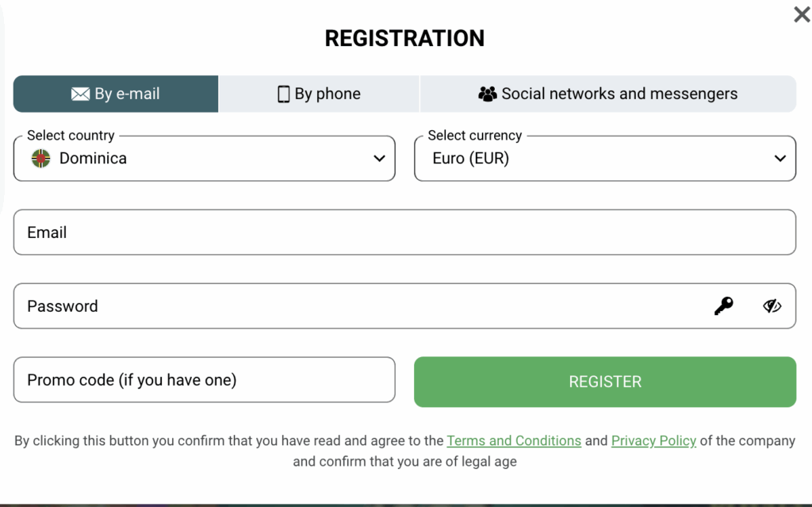
Task: Toggle password visibility with the eye-slash toggle
Action: coord(772,305)
